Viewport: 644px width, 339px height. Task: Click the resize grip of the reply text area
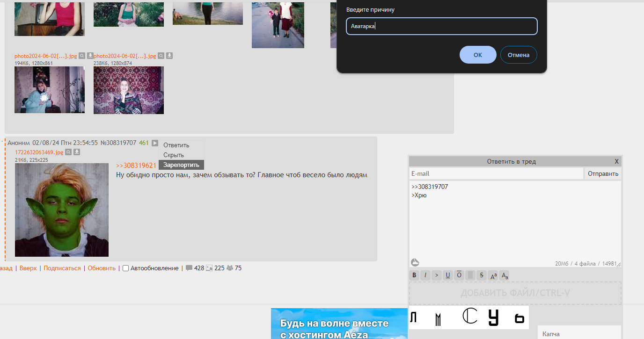(618, 264)
